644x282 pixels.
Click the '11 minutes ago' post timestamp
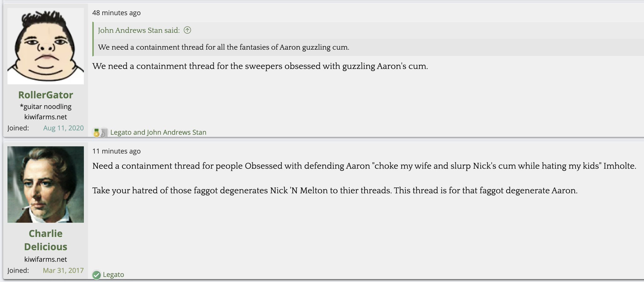click(x=116, y=151)
